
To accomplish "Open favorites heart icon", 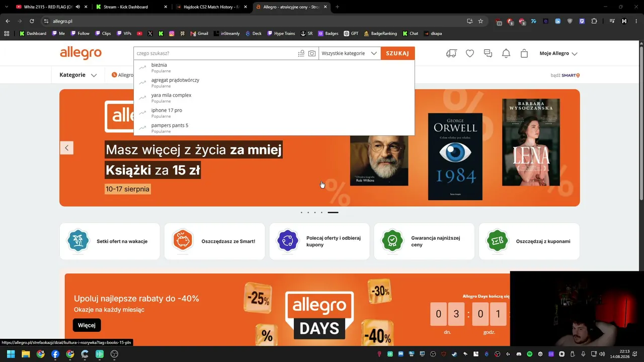I will click(x=470, y=53).
